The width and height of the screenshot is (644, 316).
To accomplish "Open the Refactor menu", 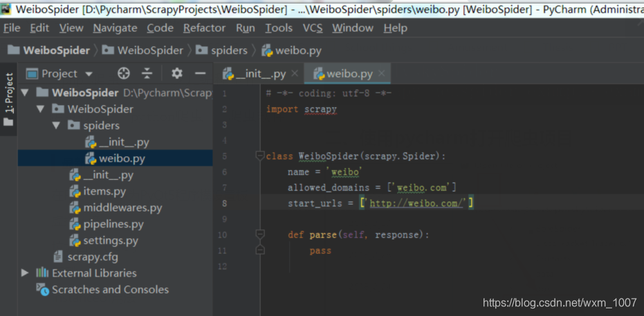I will pos(204,28).
